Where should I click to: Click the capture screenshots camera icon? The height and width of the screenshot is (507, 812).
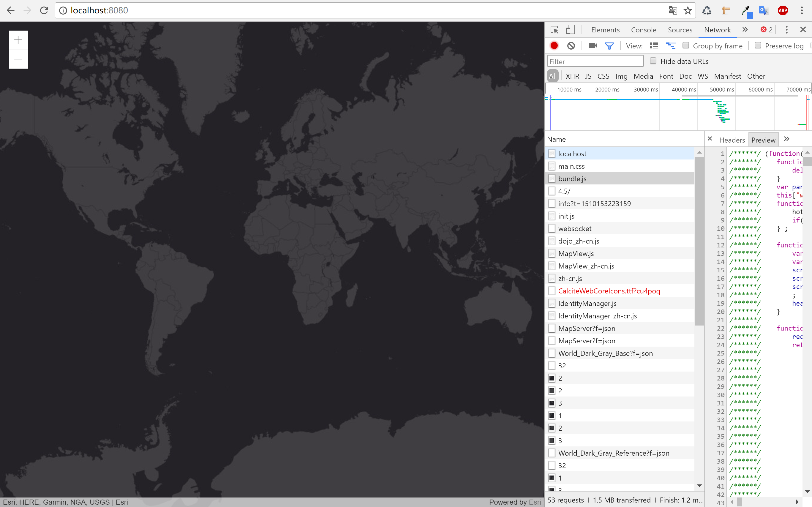(593, 46)
